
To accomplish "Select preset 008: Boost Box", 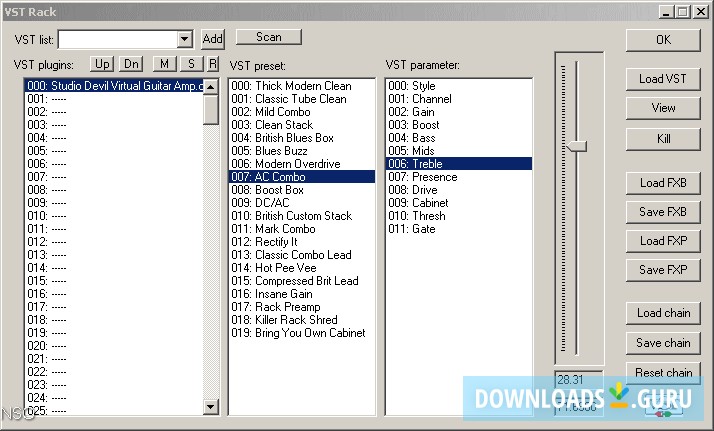I will (x=302, y=190).
